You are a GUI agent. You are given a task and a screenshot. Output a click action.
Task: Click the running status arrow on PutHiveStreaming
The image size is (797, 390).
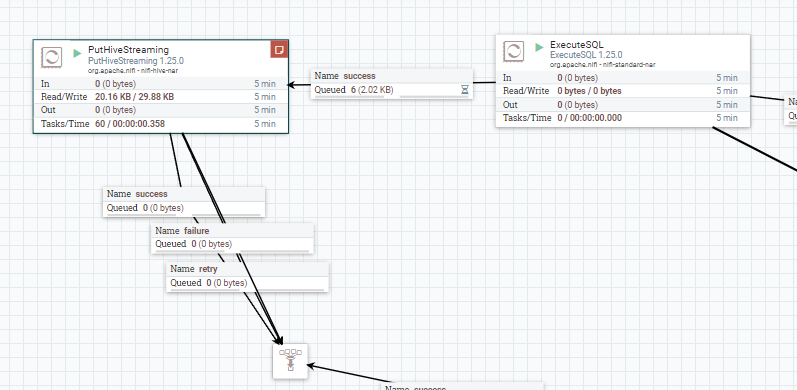(x=77, y=53)
